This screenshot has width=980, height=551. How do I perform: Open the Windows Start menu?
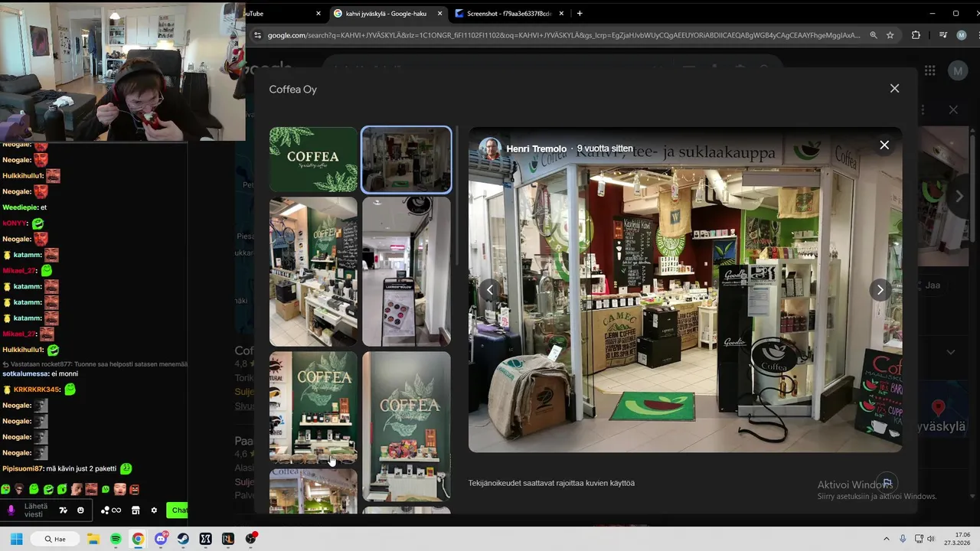16,539
